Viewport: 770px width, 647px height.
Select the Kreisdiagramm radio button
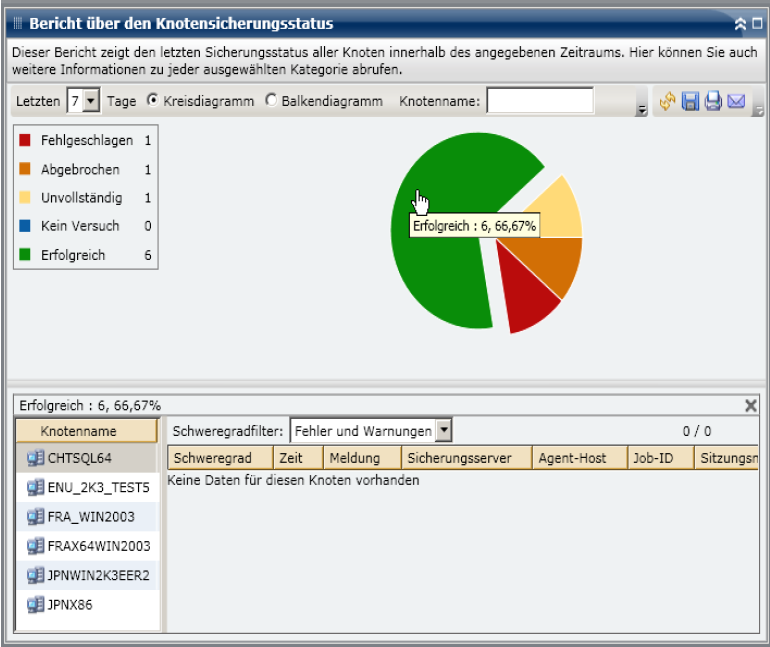coord(153,101)
